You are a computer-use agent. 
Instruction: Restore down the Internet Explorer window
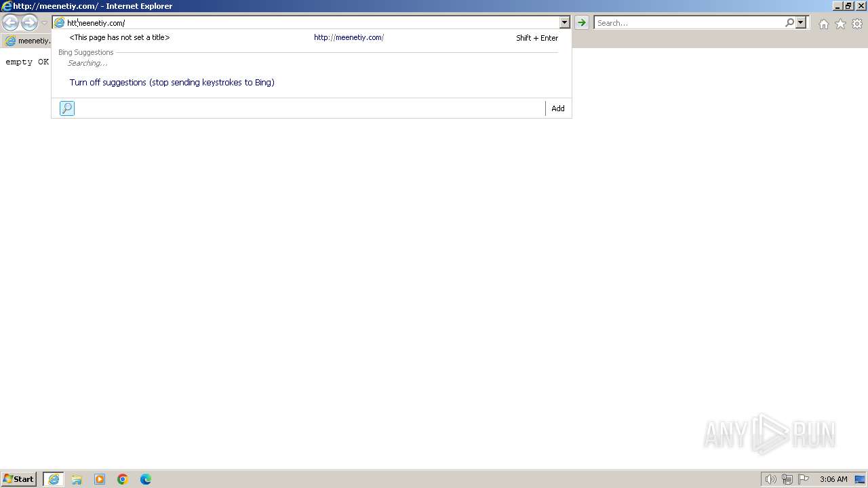pos(850,6)
